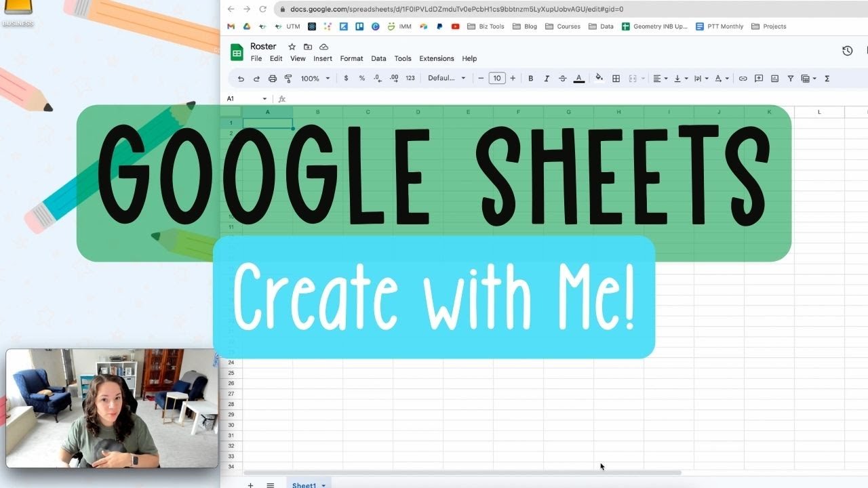Activate the paint format tool
The image size is (868, 488).
pyautogui.click(x=288, y=79)
